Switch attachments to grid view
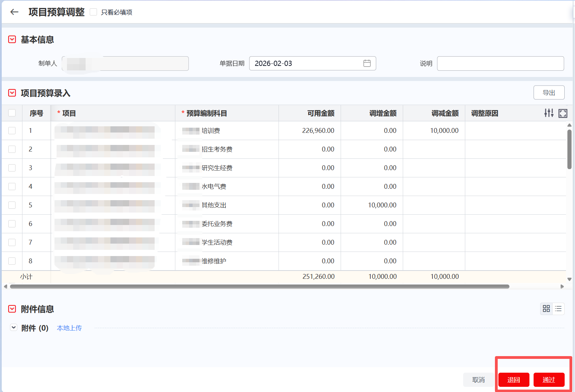 pos(546,309)
